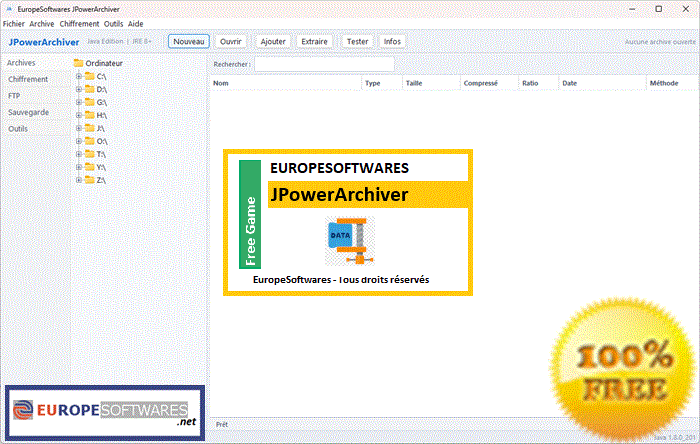Expand the D:\ drive node
Screen dimensions: 700x444
[79, 89]
